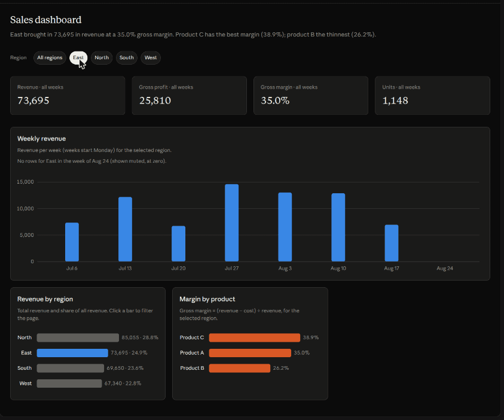This screenshot has width=504, height=420.
Task: Click the North bar in Revenue by region
Action: pyautogui.click(x=78, y=337)
